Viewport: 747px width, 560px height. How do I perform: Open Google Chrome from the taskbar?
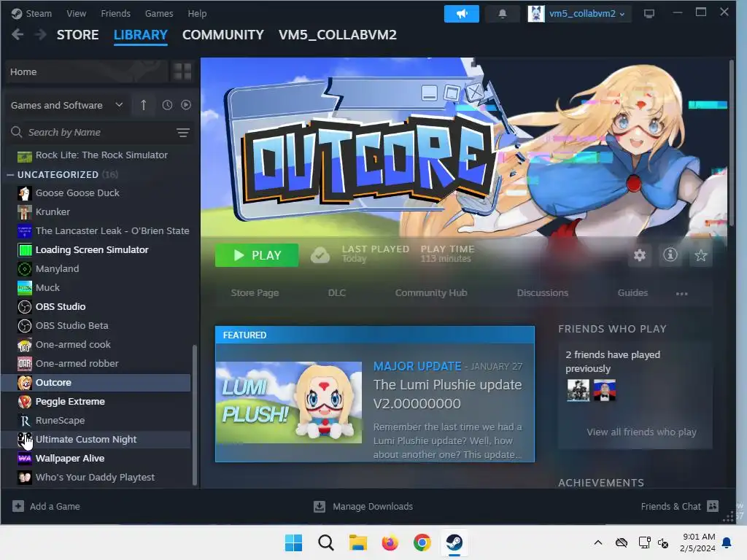pos(422,542)
